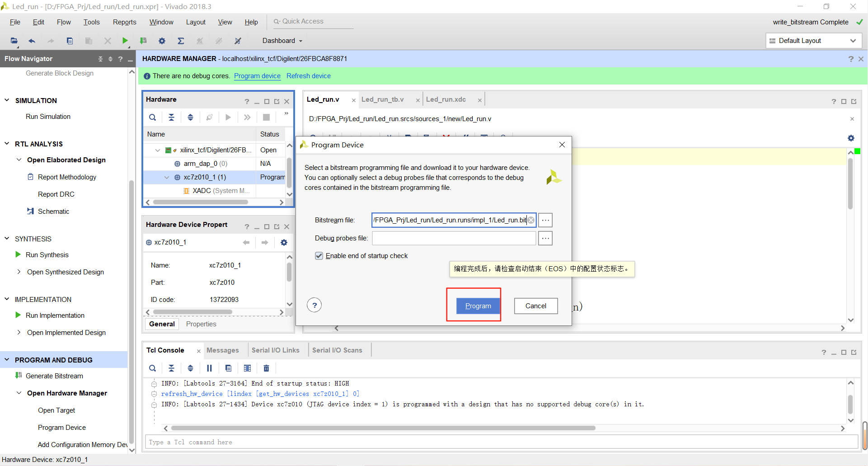
Task: Expand Open Implemented Design
Action: pyautogui.click(x=19, y=332)
